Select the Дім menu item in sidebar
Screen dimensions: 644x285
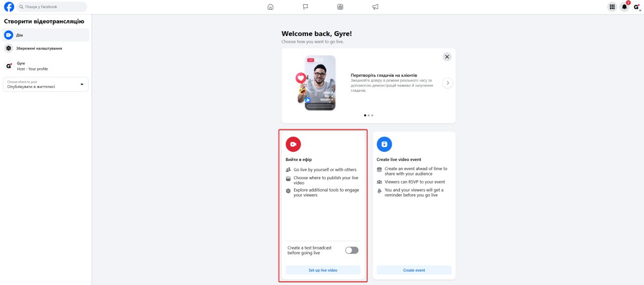tap(46, 35)
